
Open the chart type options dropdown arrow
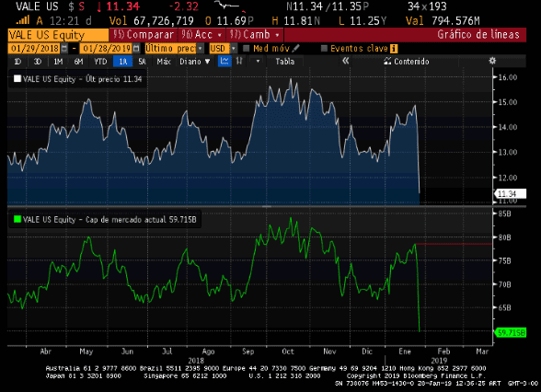(x=258, y=62)
